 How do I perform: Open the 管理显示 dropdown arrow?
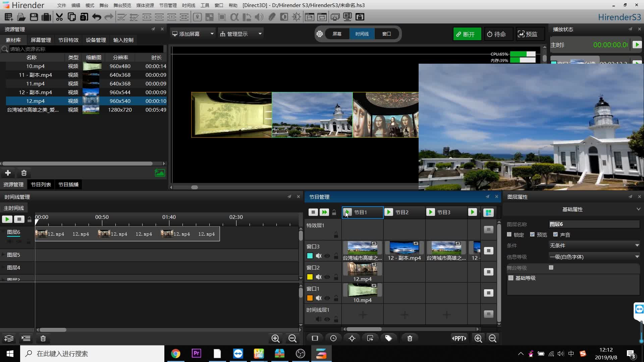click(260, 34)
